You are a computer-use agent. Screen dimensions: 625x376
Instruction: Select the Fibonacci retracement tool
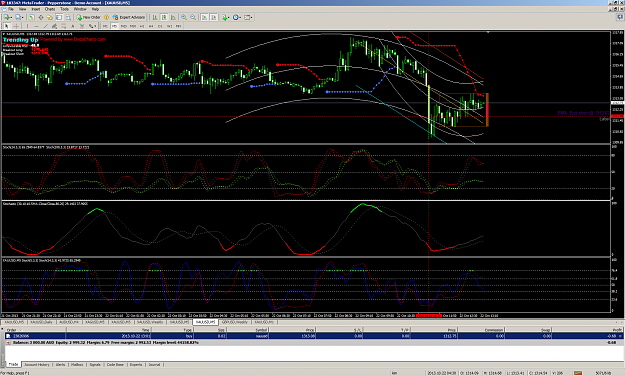[x=63, y=26]
